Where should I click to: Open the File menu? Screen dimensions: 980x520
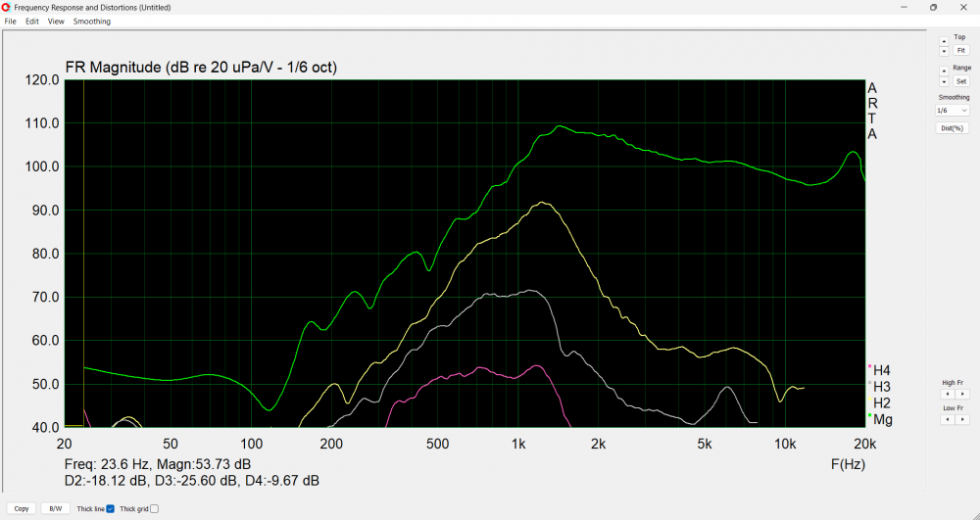click(11, 22)
